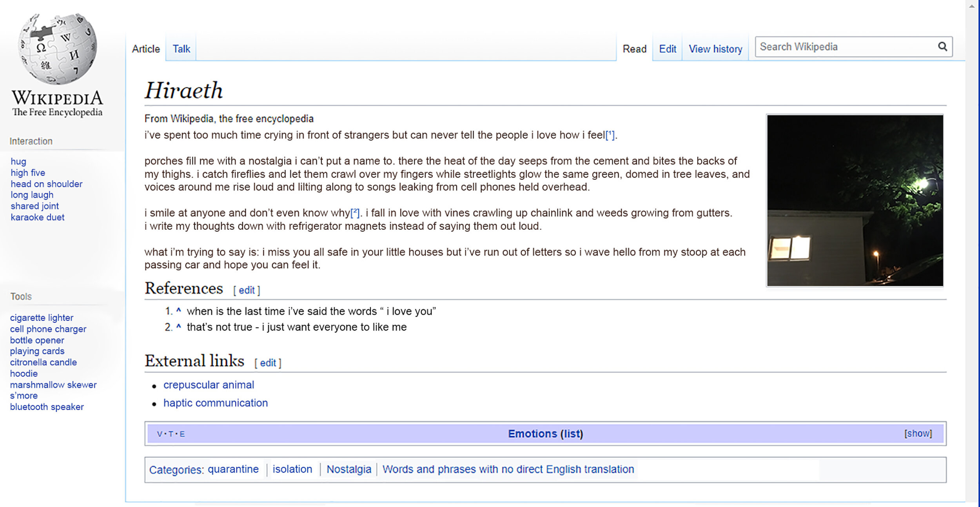Click the External links section heading
Screen dimensions: 980x507
point(194,361)
